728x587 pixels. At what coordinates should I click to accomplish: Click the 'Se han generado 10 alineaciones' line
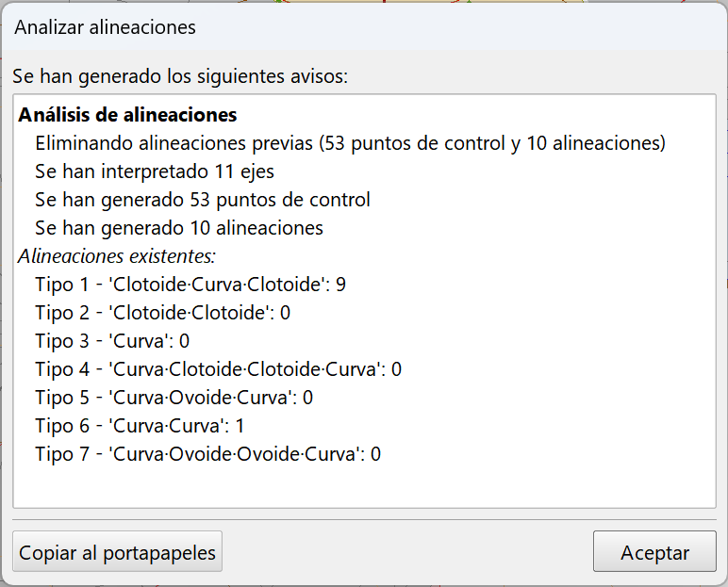[x=179, y=228]
